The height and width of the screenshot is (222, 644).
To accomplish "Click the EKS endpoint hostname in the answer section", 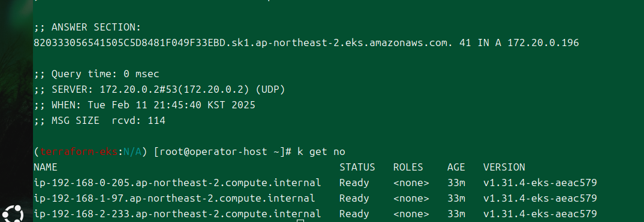I will point(243,42).
